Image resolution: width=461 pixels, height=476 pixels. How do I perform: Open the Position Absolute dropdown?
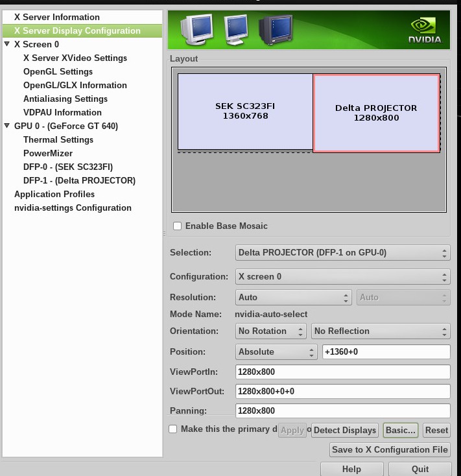click(276, 352)
